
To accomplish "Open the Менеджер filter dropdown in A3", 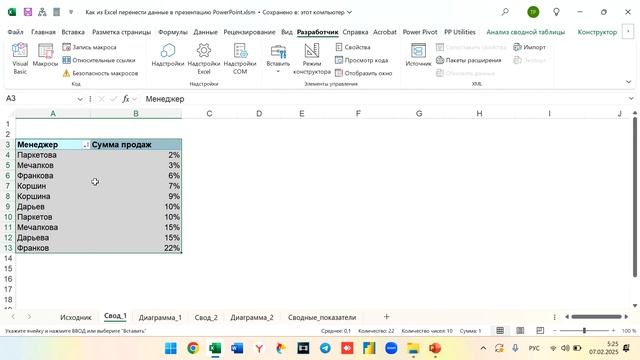I will click(x=86, y=145).
